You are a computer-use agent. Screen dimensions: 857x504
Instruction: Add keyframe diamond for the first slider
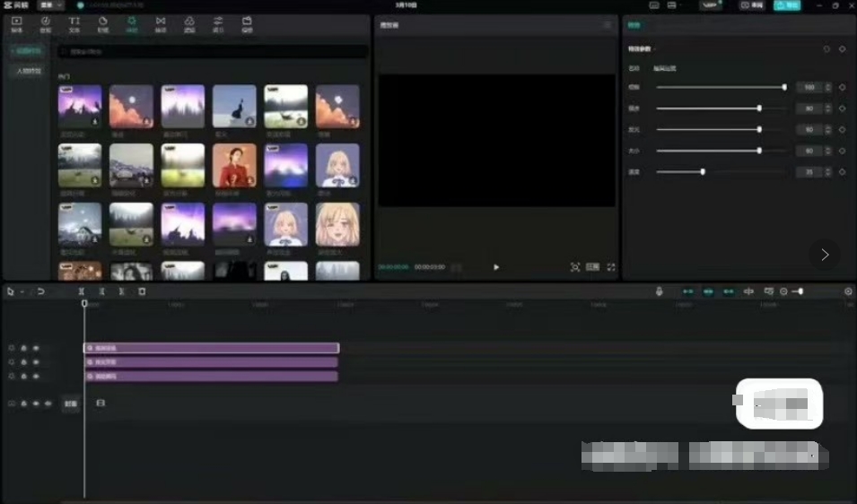[x=842, y=87]
